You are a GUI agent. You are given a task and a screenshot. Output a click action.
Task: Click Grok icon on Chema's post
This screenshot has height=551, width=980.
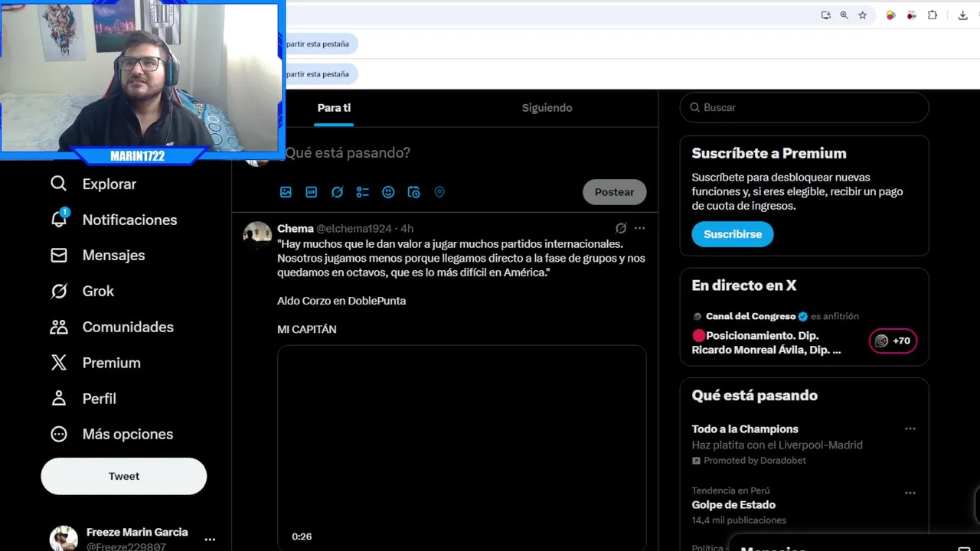(621, 228)
